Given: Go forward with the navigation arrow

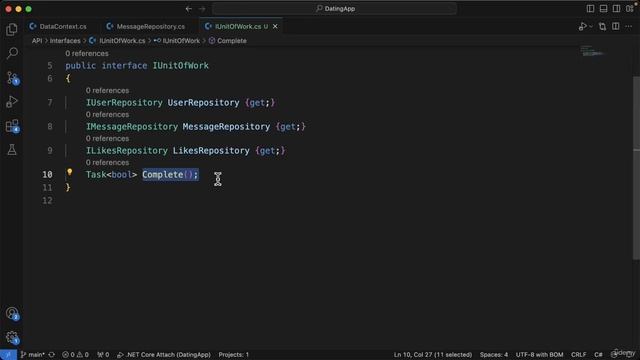Looking at the screenshot, I should point(202,9).
